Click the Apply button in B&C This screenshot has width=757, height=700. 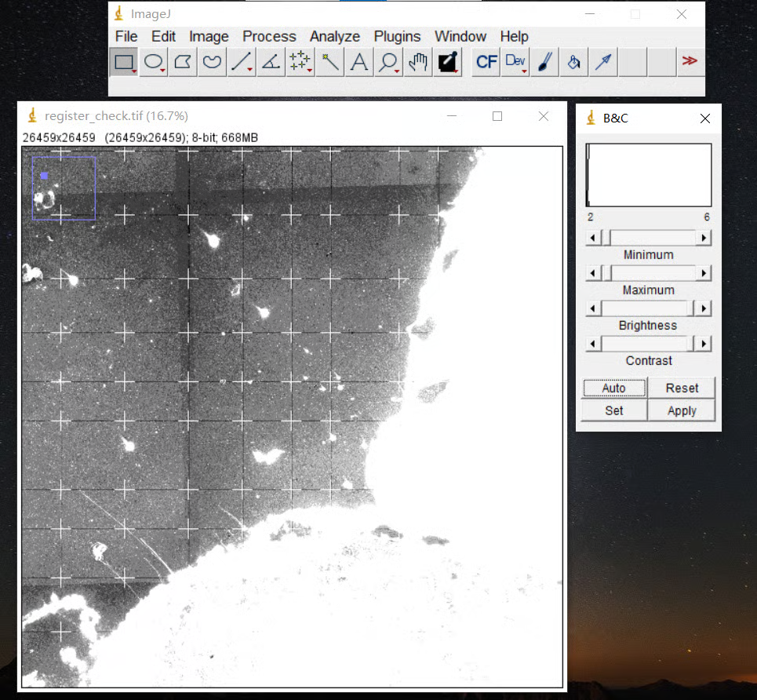click(x=682, y=410)
